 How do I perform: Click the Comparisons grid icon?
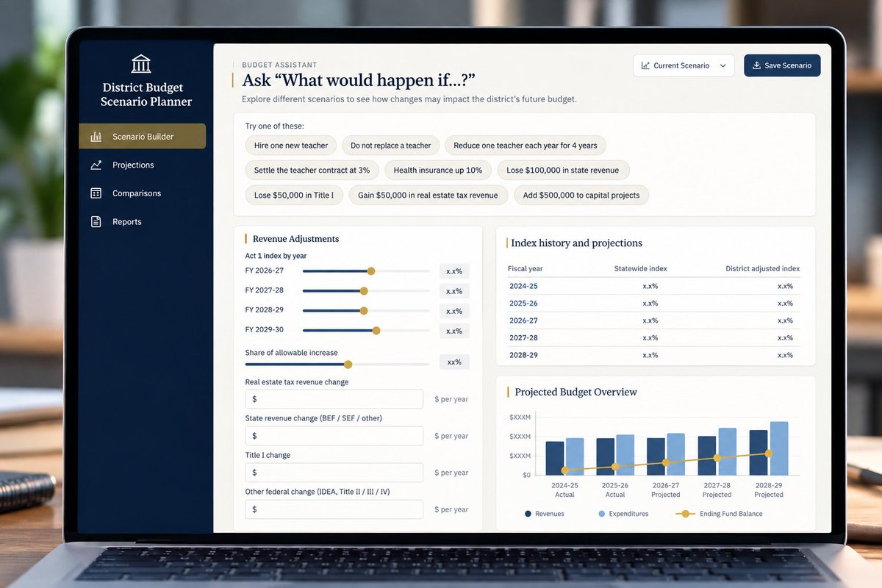point(96,193)
